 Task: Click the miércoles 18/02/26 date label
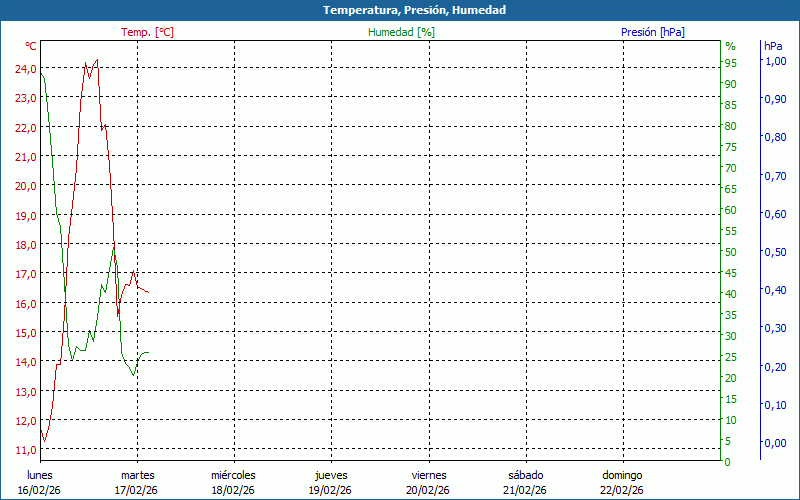[233, 482]
